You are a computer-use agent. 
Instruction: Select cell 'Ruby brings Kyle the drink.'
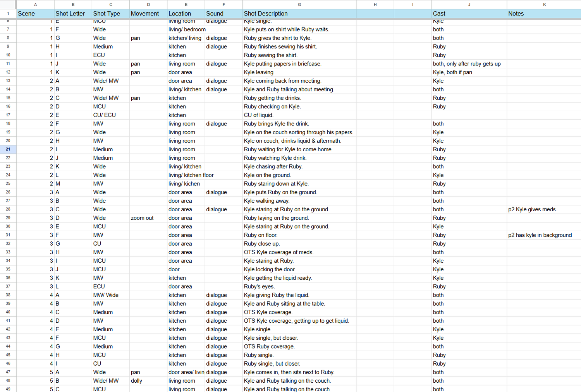299,124
